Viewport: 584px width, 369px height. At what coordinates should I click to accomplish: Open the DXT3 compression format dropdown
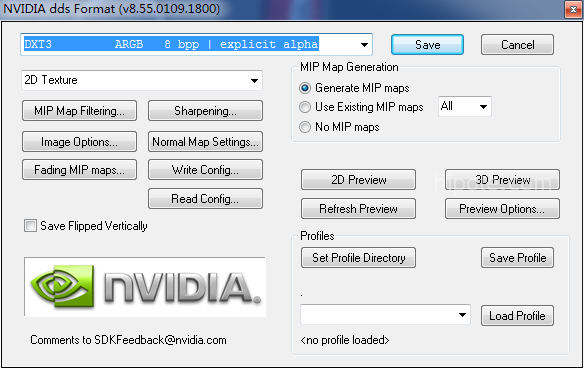pos(196,45)
